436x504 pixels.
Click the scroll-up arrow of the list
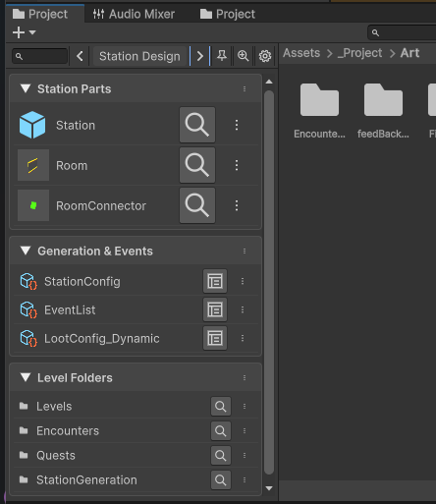point(269,82)
